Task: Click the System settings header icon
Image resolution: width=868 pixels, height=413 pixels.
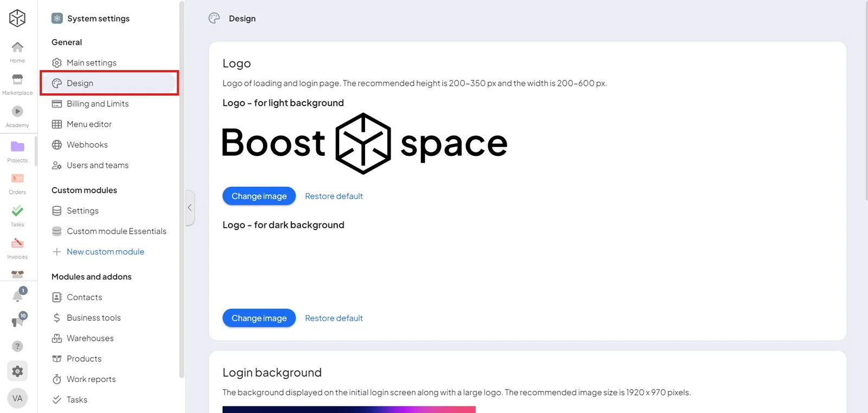Action: [57, 18]
